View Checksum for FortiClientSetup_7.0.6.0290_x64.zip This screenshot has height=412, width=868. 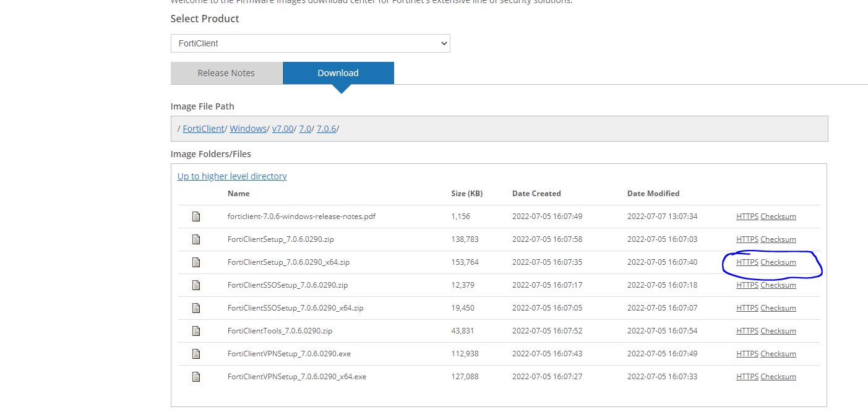point(778,262)
